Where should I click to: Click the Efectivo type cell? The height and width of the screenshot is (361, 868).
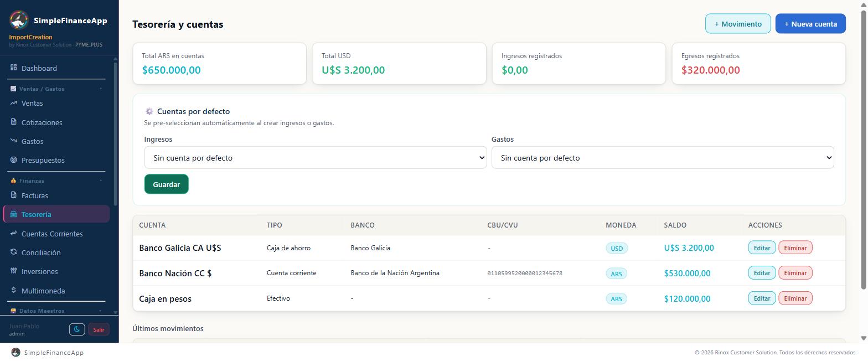tap(278, 298)
